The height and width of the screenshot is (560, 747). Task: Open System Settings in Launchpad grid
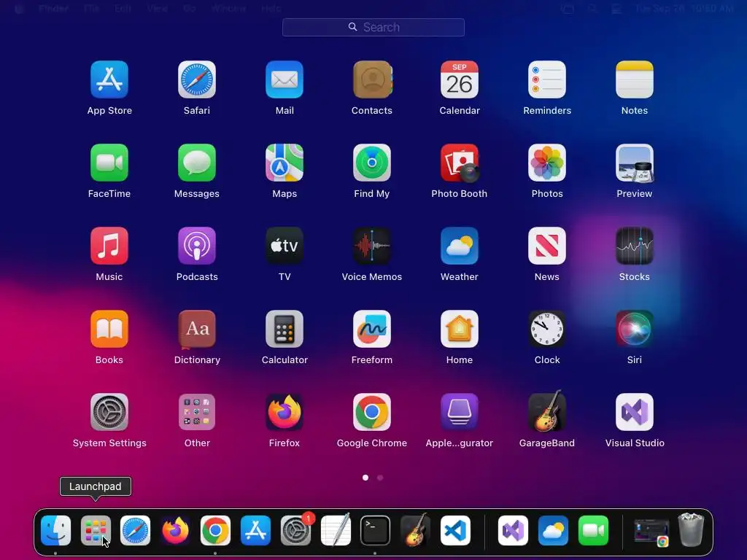(109, 412)
